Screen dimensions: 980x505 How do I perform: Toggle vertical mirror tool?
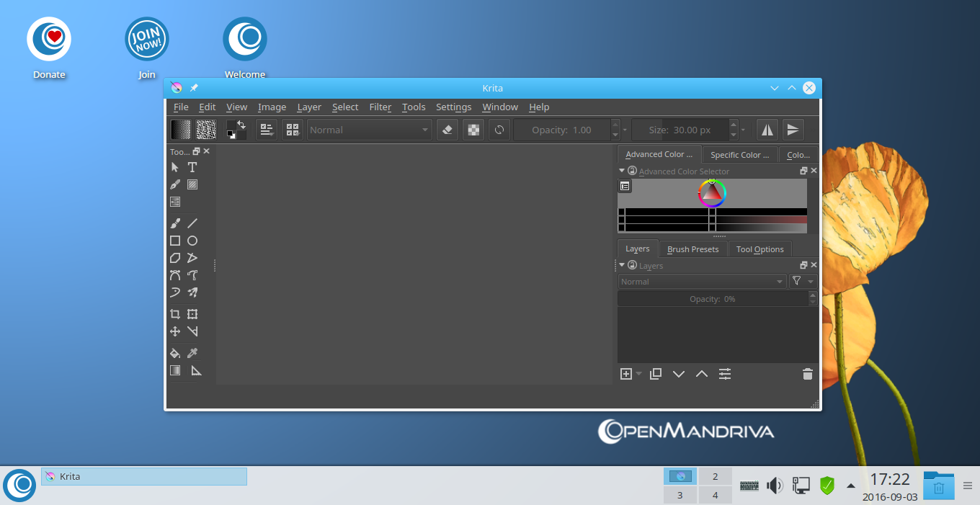tap(793, 130)
